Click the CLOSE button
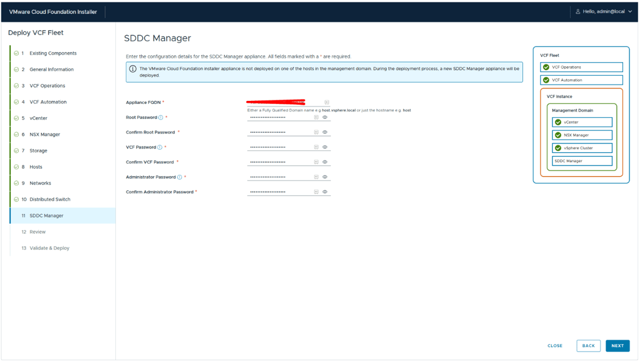The width and height of the screenshot is (642, 364). coord(555,346)
